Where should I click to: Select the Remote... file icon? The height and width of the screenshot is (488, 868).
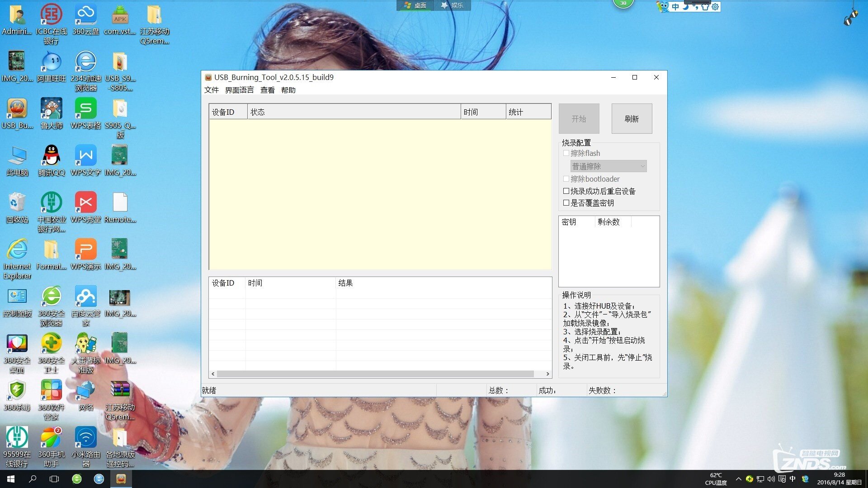(120, 207)
